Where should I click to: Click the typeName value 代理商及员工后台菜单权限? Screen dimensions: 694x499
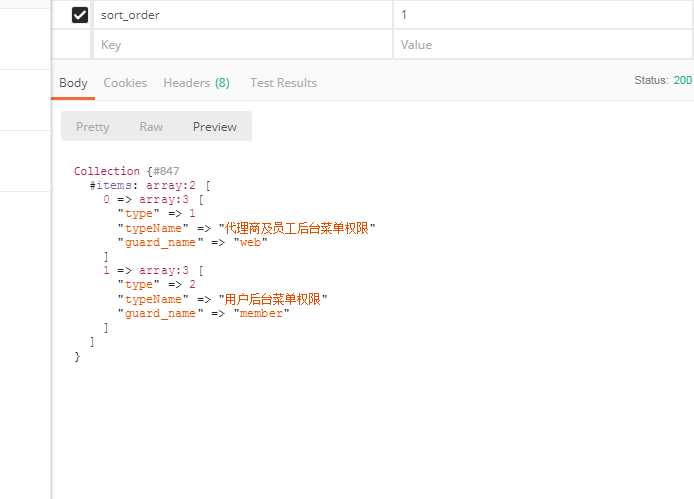click(x=297, y=228)
